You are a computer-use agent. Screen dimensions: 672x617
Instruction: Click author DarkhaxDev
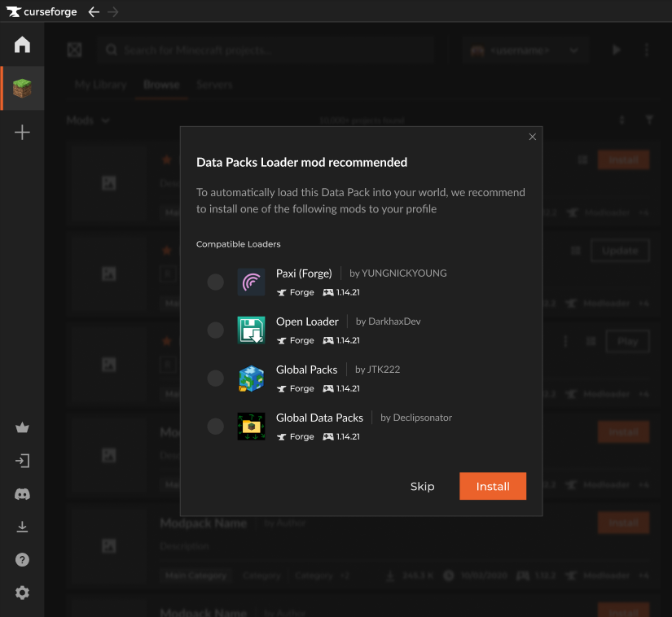pyautogui.click(x=394, y=322)
